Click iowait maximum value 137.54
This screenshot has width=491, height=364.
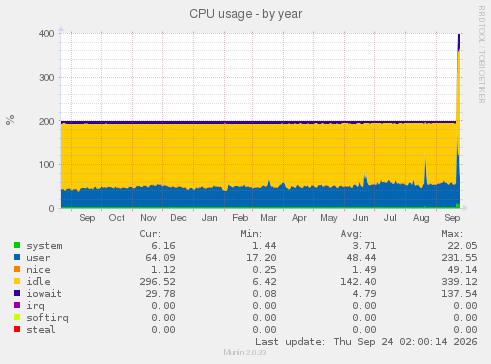pos(459,294)
